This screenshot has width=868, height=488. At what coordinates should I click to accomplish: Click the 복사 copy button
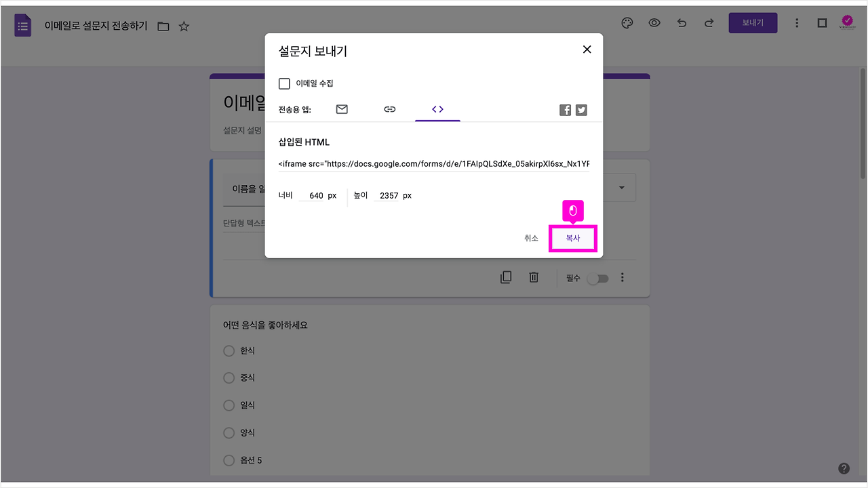(x=572, y=238)
